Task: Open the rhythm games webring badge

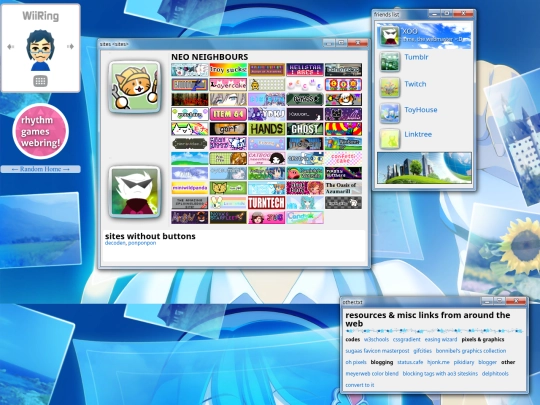Action: tap(41, 132)
